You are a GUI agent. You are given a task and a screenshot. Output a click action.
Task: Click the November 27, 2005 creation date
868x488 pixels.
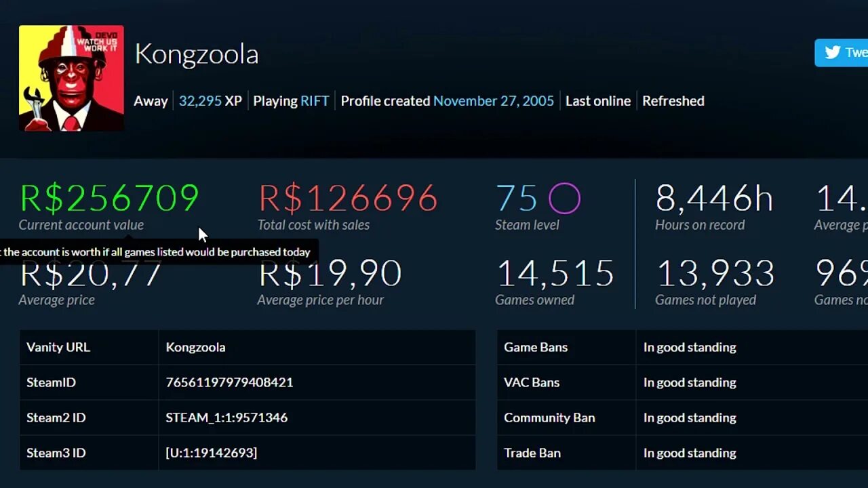pyautogui.click(x=494, y=101)
